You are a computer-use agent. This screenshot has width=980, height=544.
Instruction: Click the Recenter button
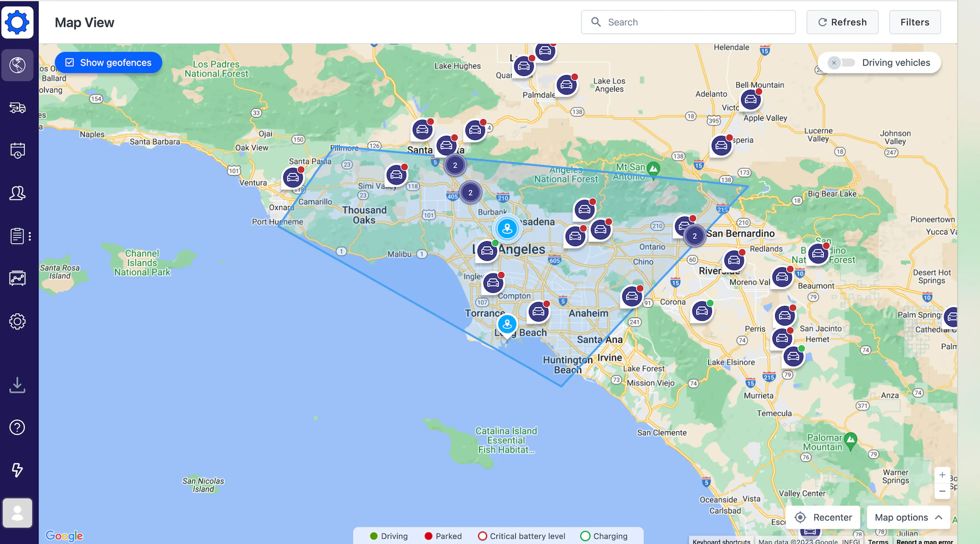point(823,517)
